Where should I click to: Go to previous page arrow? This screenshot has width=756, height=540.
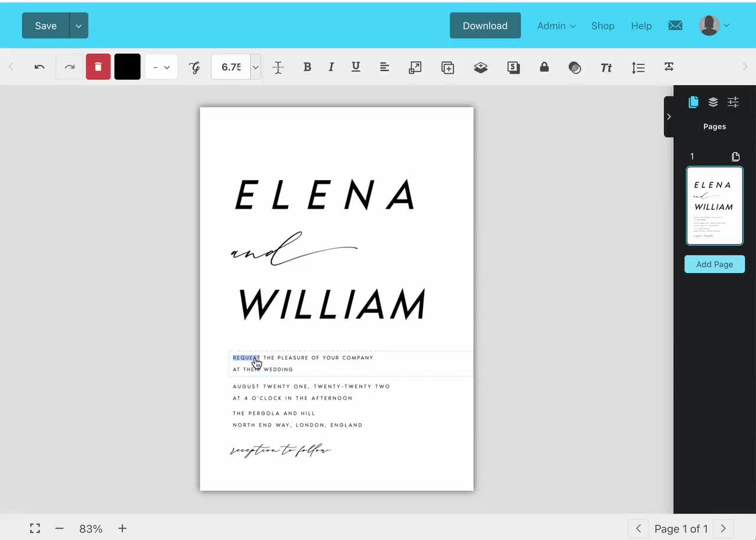point(638,529)
